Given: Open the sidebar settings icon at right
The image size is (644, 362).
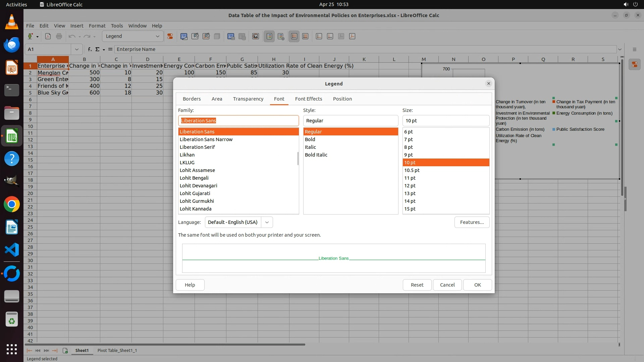Looking at the screenshot, I should pos(634,49).
